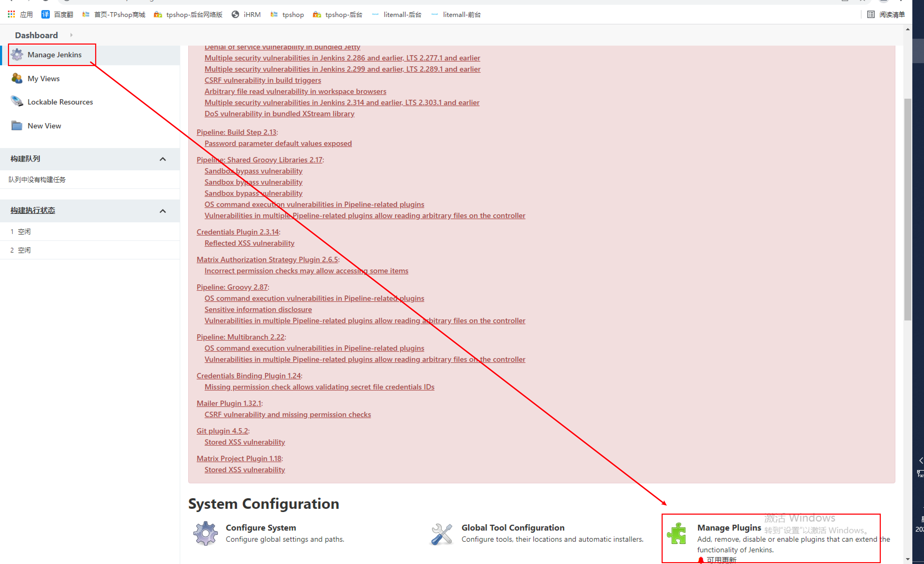Viewport: 924px width, 564px height.
Task: Click the Lockable Resources icon
Action: point(17,101)
